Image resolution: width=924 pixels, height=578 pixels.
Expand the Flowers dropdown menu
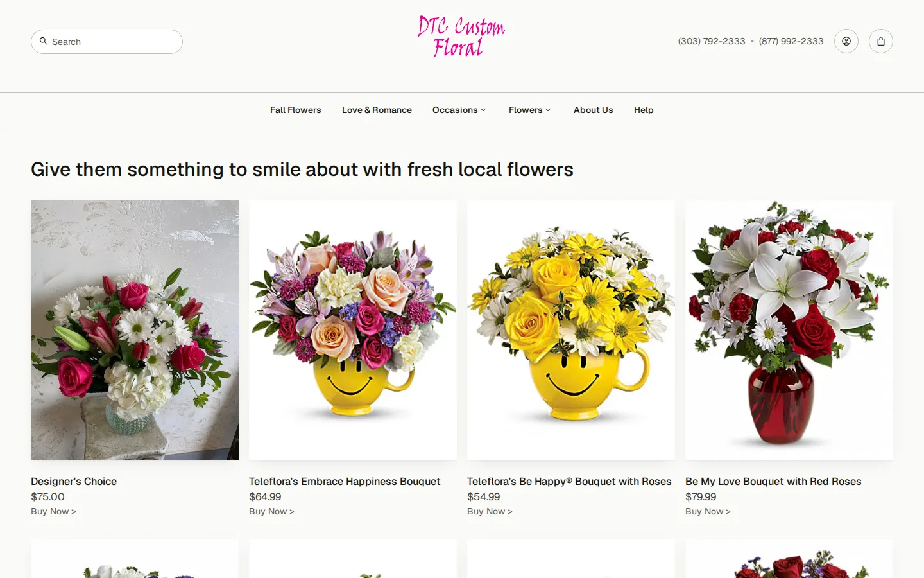click(x=530, y=110)
